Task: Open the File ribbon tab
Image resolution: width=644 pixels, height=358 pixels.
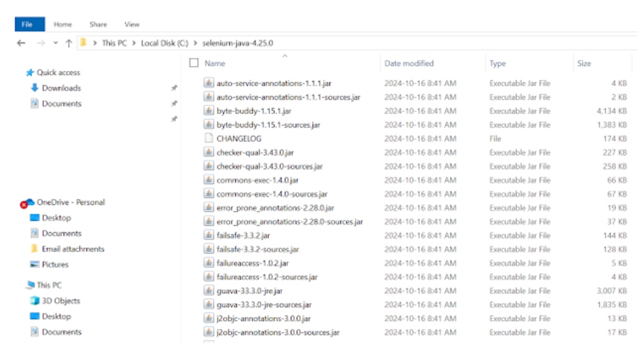Action: click(x=30, y=24)
